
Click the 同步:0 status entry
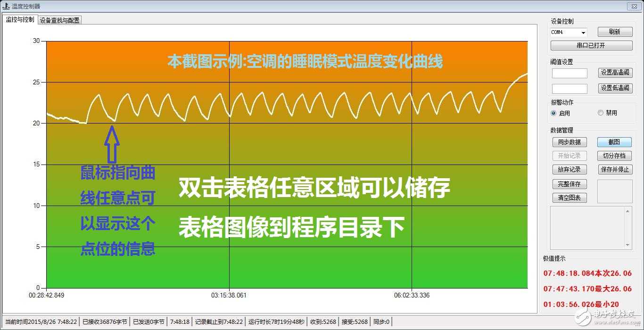point(381,322)
